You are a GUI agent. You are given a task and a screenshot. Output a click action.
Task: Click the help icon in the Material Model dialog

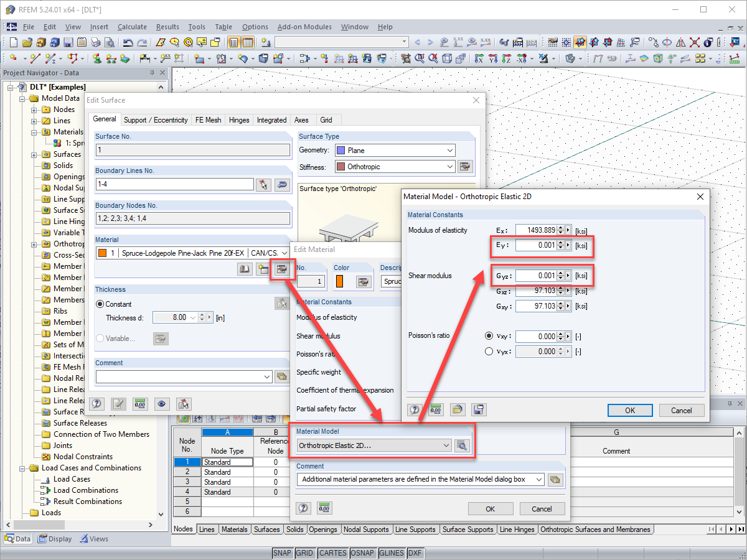tap(415, 409)
